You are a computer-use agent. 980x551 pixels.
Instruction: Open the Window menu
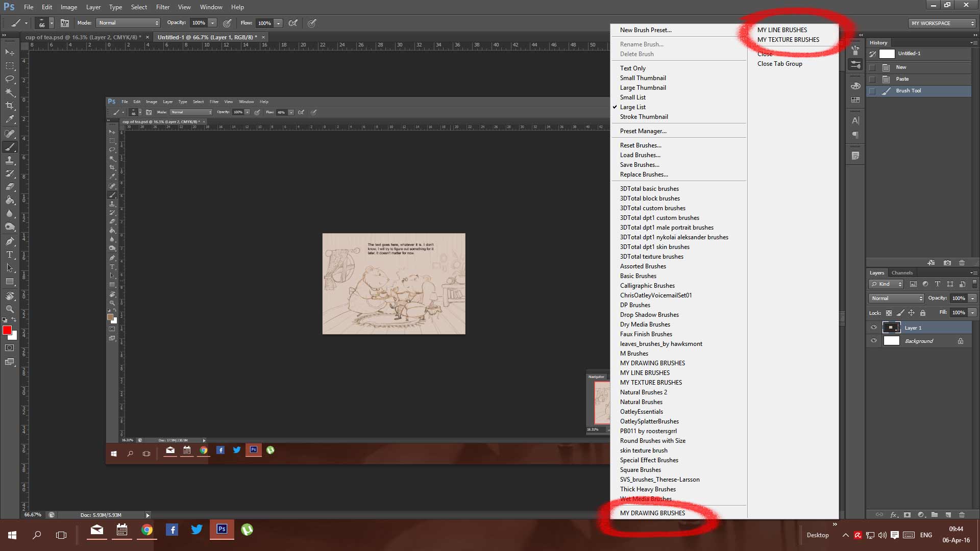click(211, 7)
